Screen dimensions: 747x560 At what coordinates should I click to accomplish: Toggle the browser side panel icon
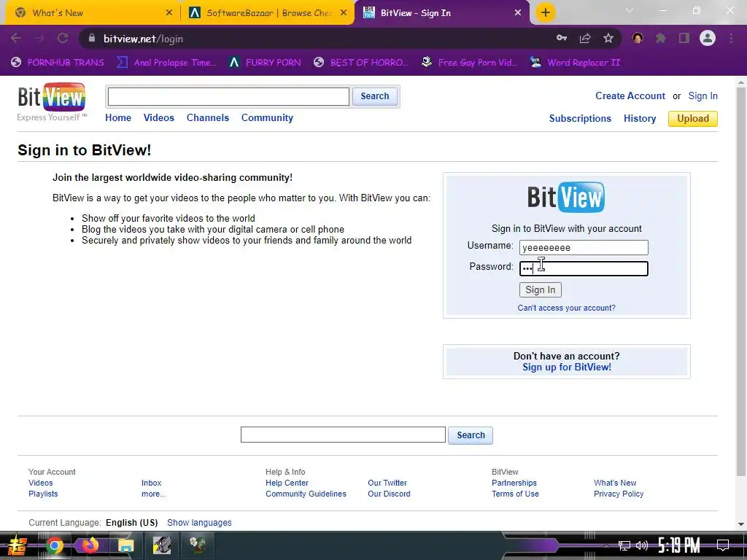pos(684,38)
